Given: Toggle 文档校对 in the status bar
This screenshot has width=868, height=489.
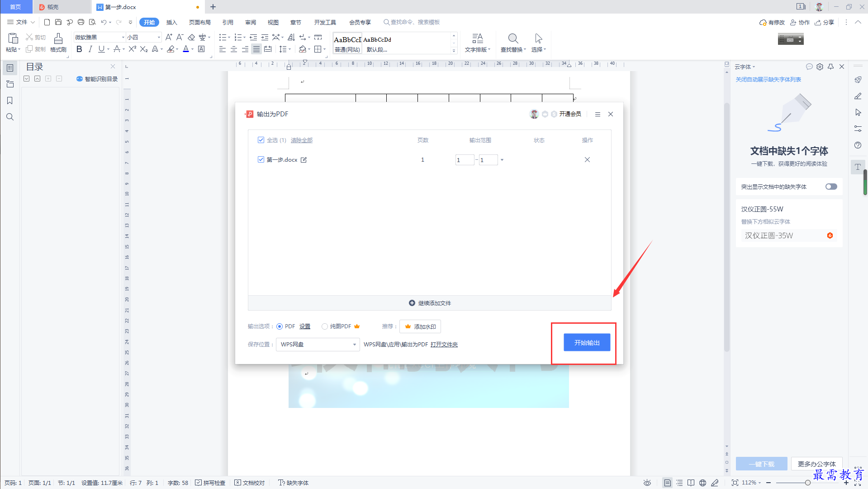Looking at the screenshot, I should coord(250,483).
